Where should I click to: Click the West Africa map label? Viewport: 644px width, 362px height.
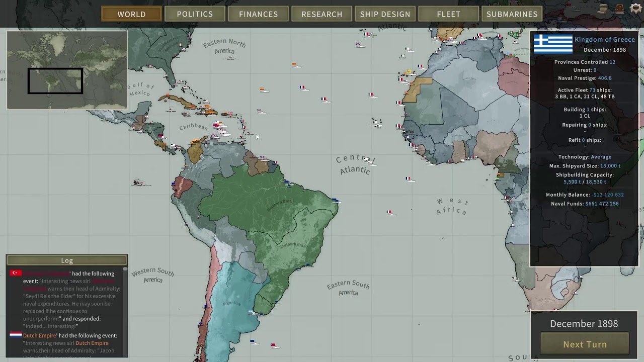pos(452,206)
